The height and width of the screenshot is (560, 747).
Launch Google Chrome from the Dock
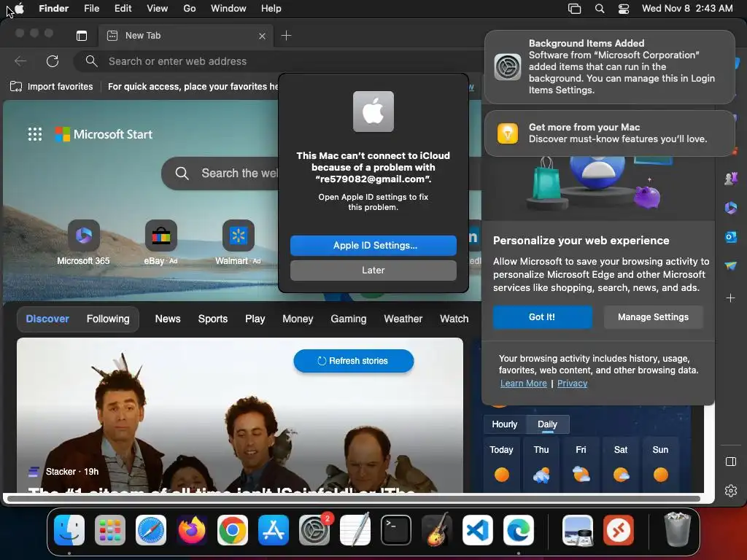click(233, 530)
